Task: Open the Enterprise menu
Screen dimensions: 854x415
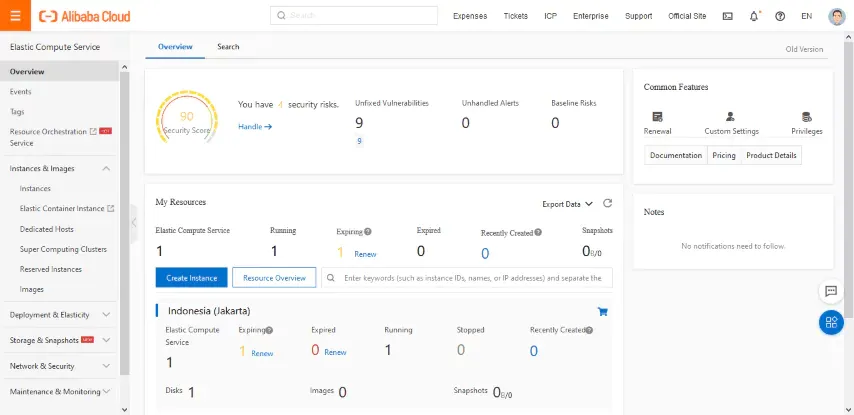Action: click(591, 16)
